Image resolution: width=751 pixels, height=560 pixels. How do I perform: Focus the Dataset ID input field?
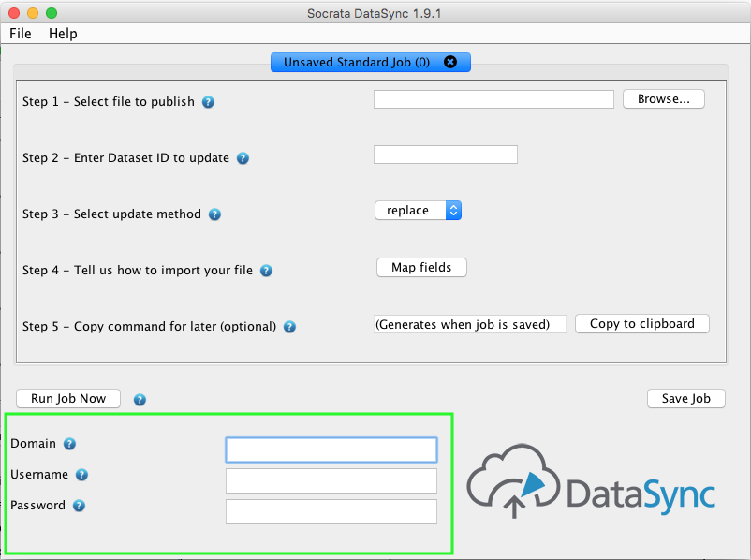point(446,155)
